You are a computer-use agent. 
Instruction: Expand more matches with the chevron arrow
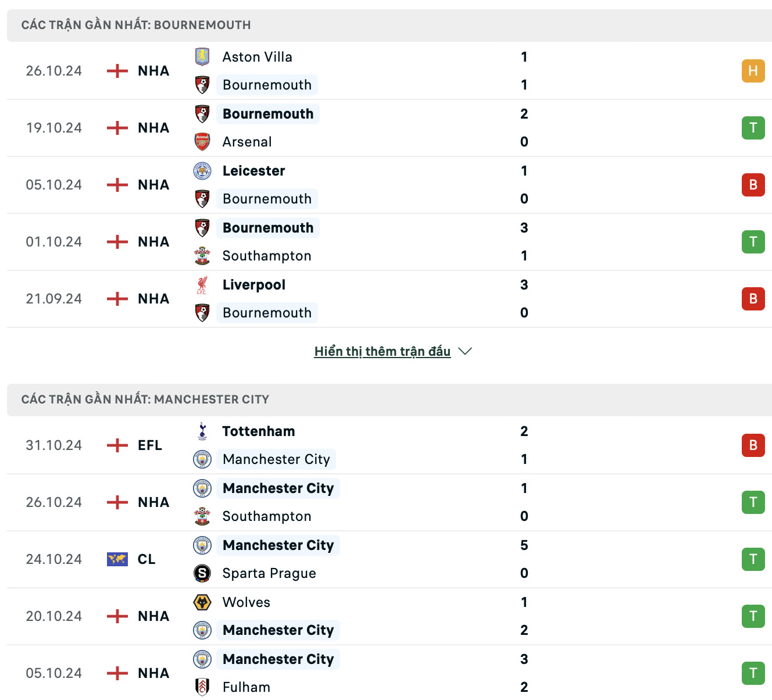[465, 351]
